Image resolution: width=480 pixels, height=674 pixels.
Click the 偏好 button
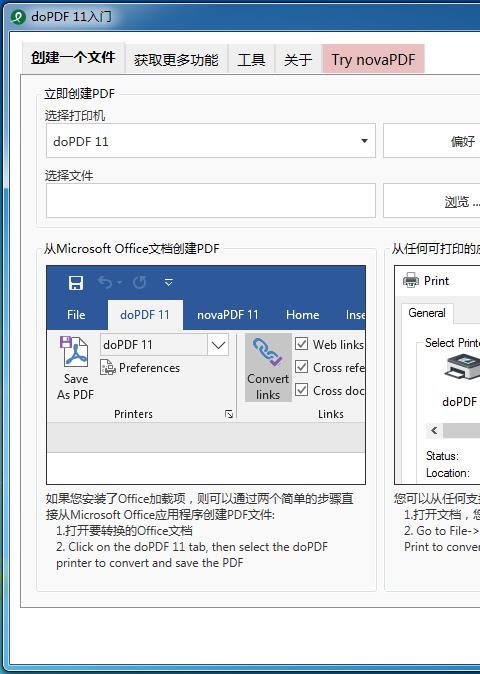[432, 141]
